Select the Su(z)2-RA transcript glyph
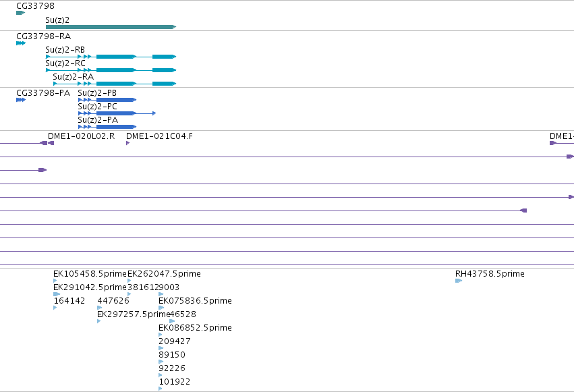This screenshot has height=392, width=574. (x=115, y=84)
